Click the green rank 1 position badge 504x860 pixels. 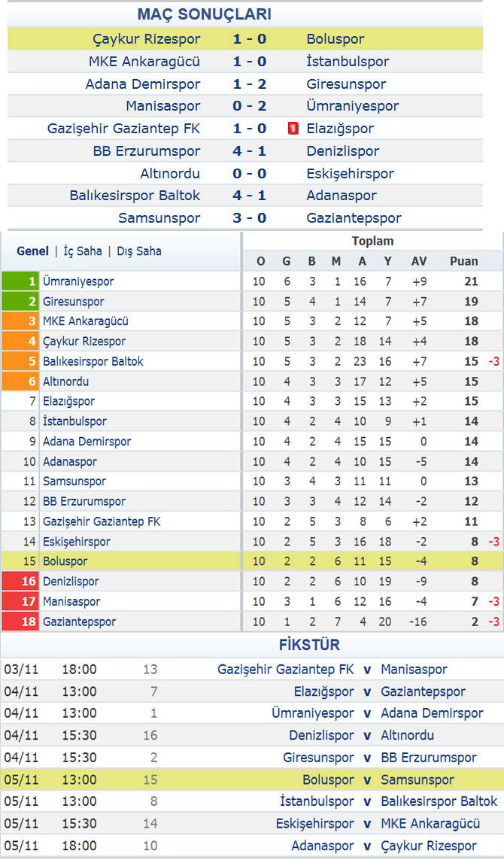20,281
